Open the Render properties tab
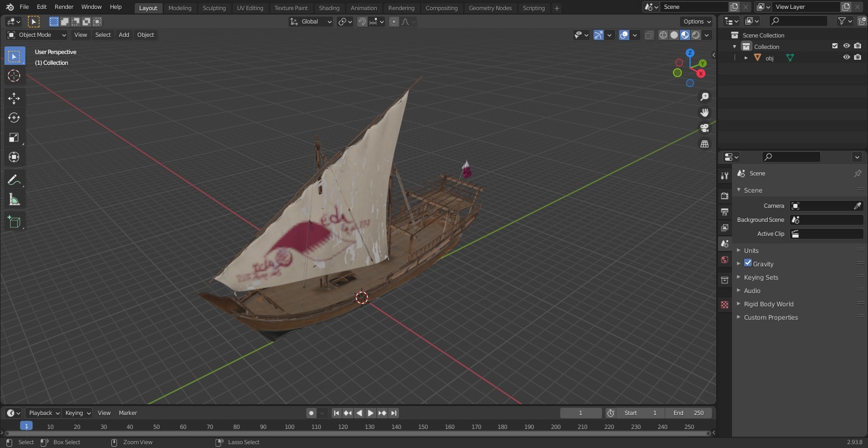This screenshot has width=868, height=448. tap(724, 196)
